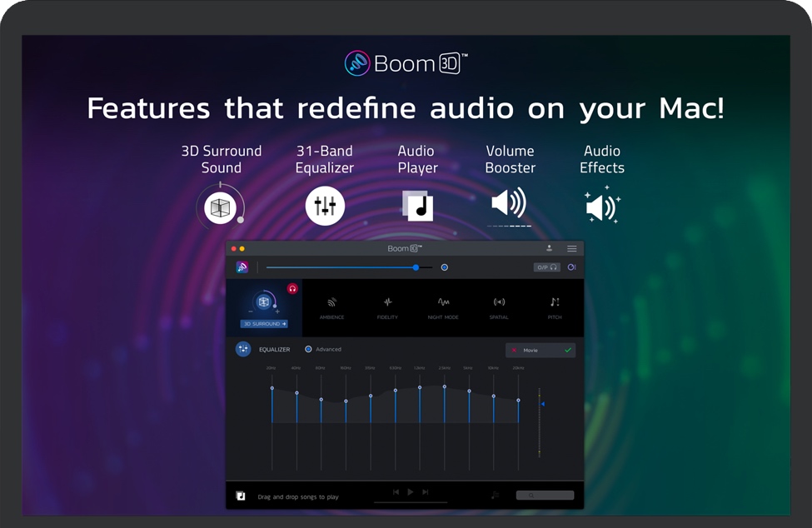Click the volume boost slider handle

pos(416,267)
